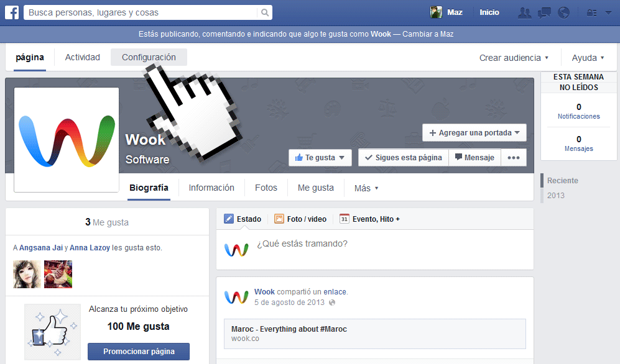
Task: Open Maz profile link
Action: [455, 12]
